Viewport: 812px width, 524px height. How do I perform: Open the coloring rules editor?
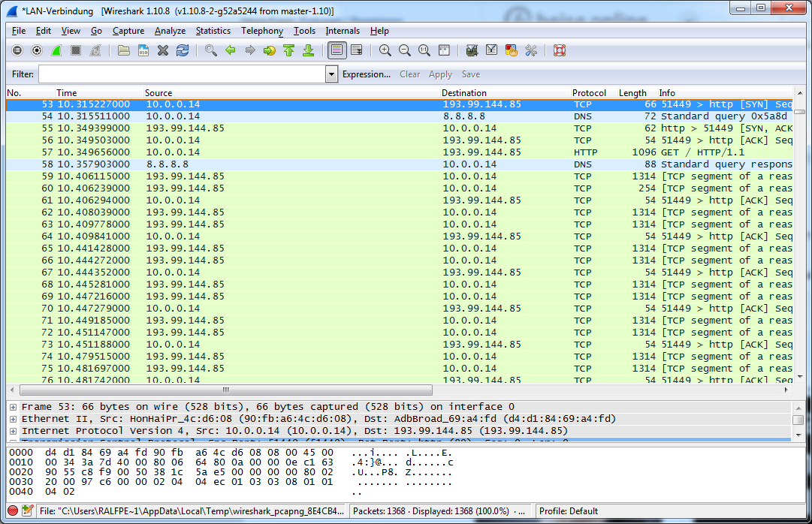[x=512, y=50]
